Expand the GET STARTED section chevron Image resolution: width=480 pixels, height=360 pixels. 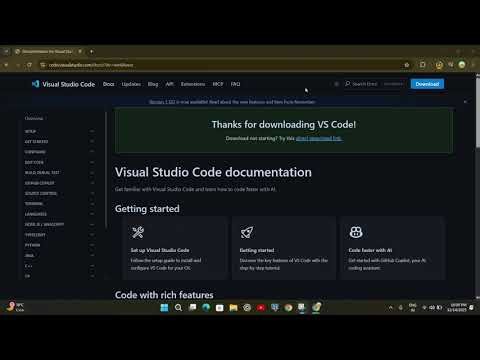tap(92, 142)
